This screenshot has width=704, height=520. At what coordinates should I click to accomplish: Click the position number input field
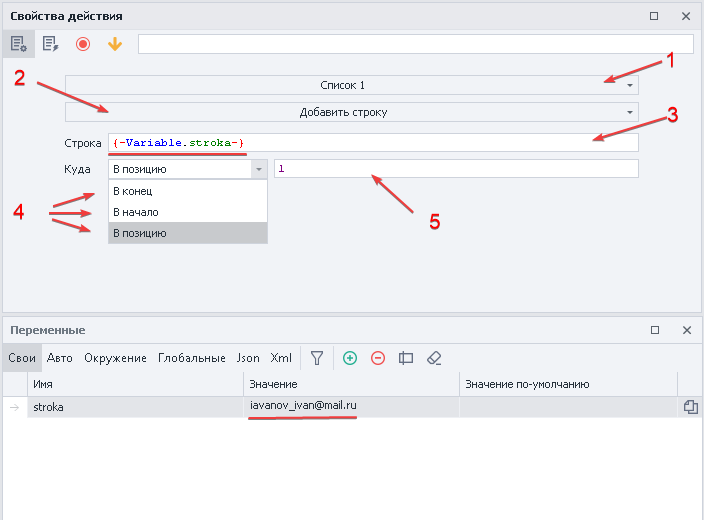click(456, 170)
